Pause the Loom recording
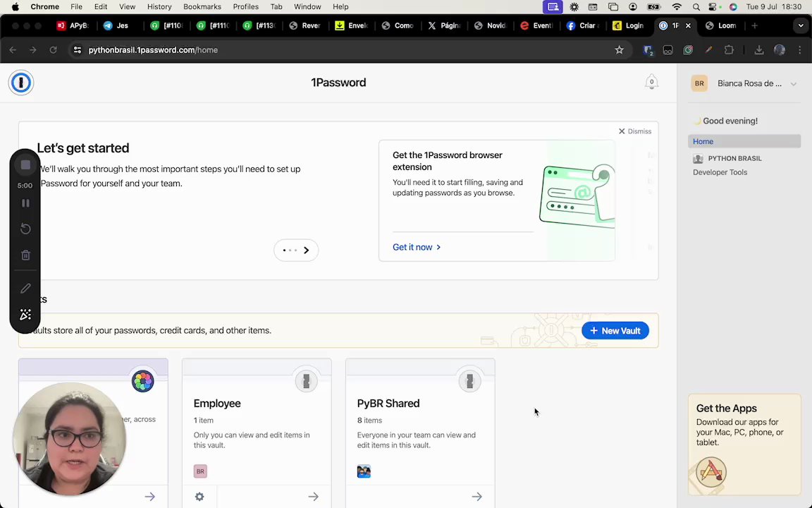812x508 pixels. (25, 203)
